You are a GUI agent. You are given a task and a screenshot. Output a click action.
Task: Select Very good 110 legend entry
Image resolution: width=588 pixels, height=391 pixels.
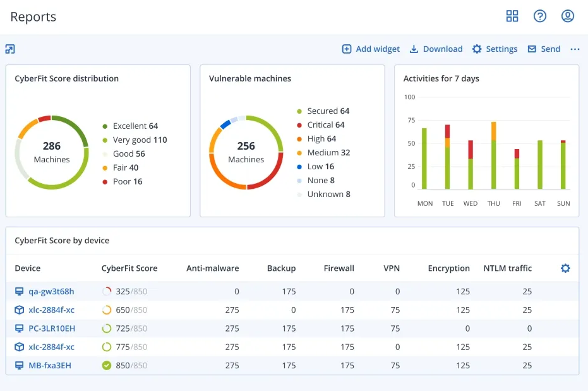tap(135, 140)
